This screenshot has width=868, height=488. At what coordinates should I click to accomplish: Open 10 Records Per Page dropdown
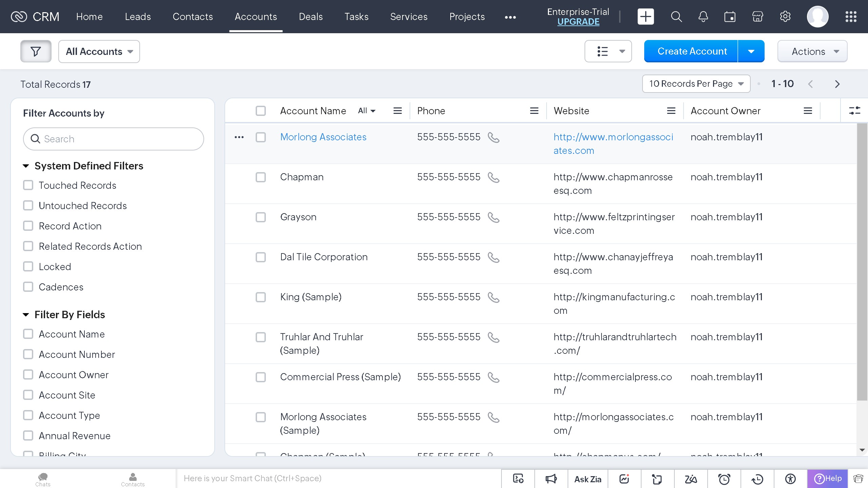tap(696, 84)
